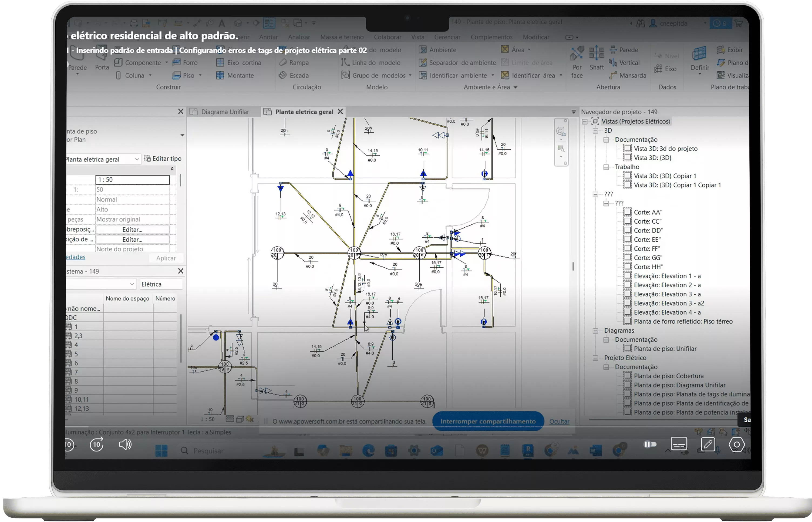Click the 2D navigation wheel in the view

pos(561,132)
